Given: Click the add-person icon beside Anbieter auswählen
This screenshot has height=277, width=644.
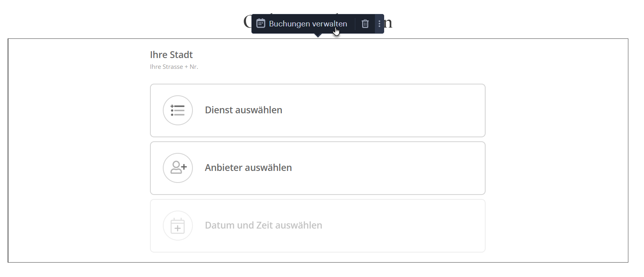Looking at the screenshot, I should click(178, 168).
